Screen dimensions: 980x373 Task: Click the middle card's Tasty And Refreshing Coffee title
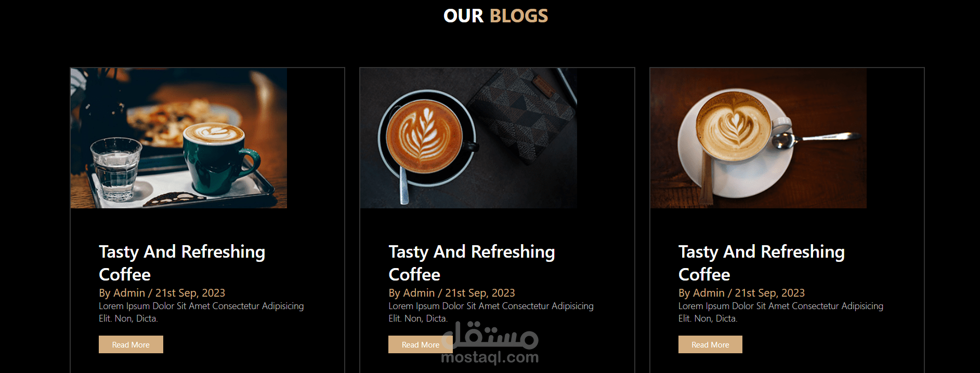click(472, 263)
